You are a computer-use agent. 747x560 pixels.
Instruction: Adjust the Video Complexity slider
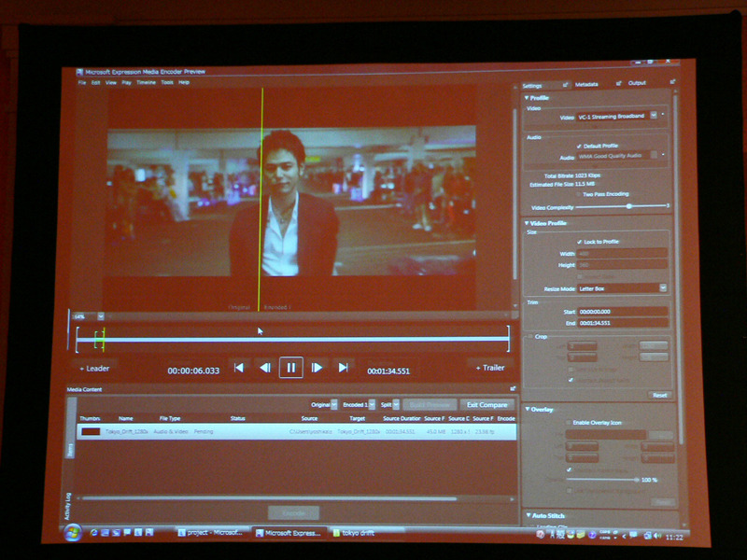(x=628, y=206)
